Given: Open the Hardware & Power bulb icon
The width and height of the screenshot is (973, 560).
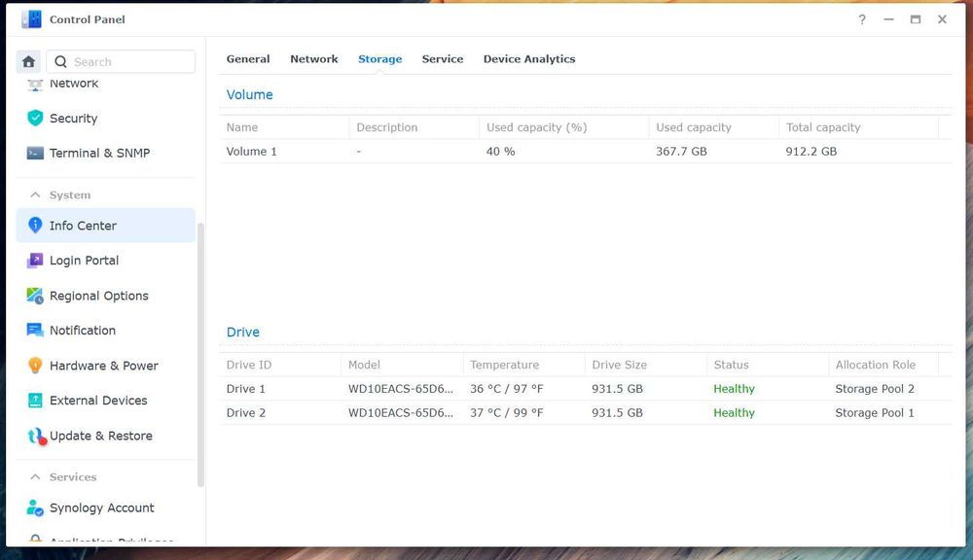Looking at the screenshot, I should click(35, 366).
